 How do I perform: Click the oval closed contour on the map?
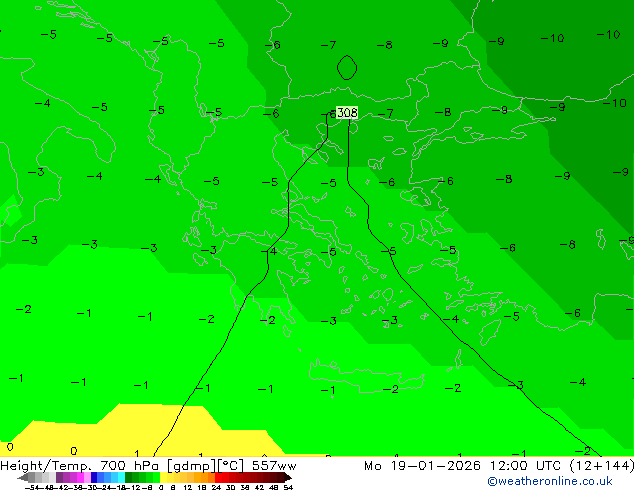tap(347, 68)
